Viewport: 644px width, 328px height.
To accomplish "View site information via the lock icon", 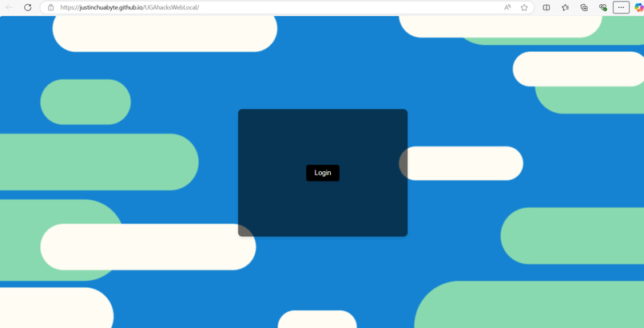I will point(51,7).
